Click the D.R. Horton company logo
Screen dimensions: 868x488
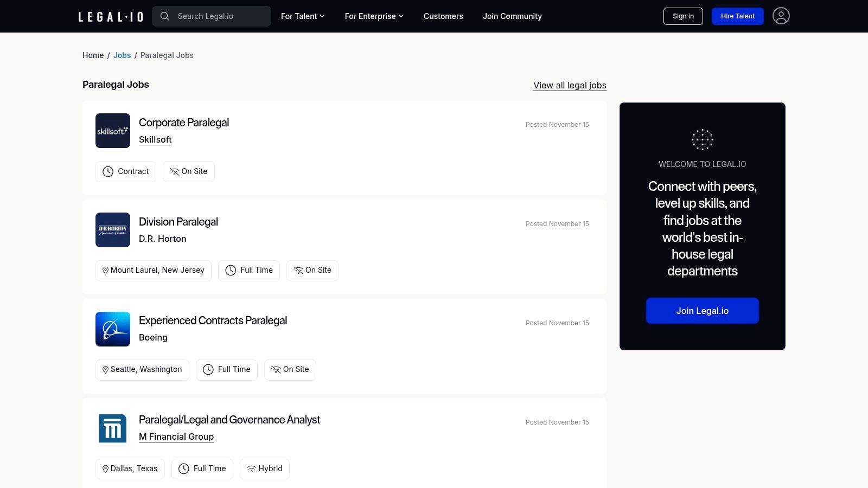pos(112,229)
